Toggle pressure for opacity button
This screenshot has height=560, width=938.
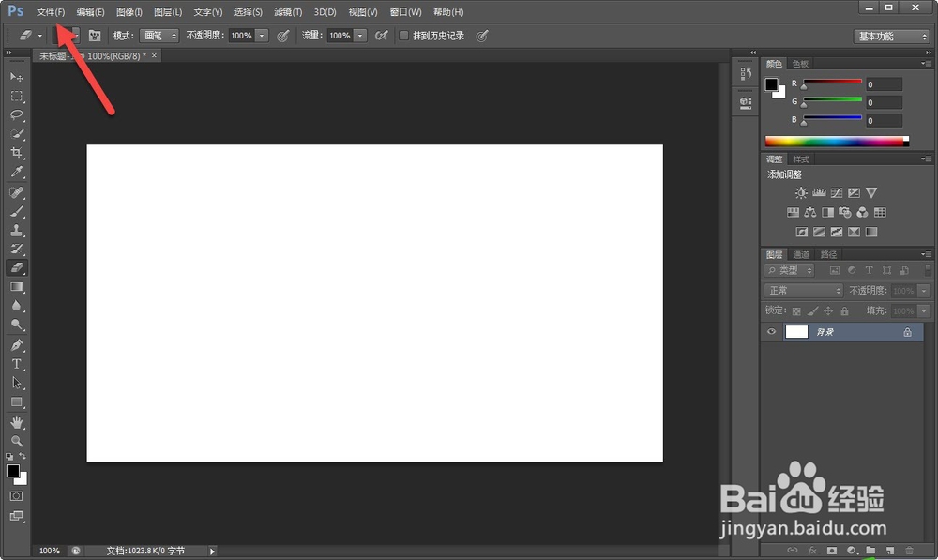coord(283,36)
